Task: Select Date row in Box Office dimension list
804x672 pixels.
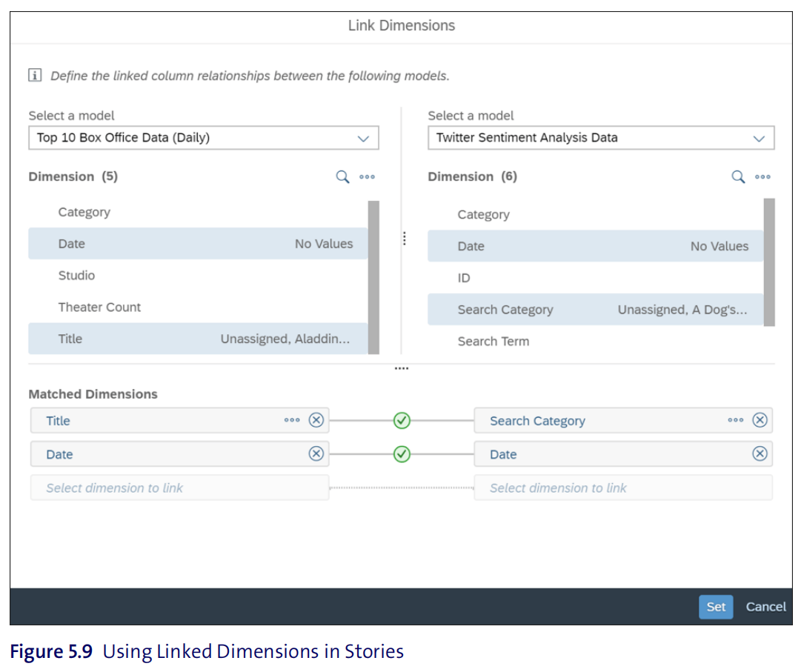Action: (198, 244)
